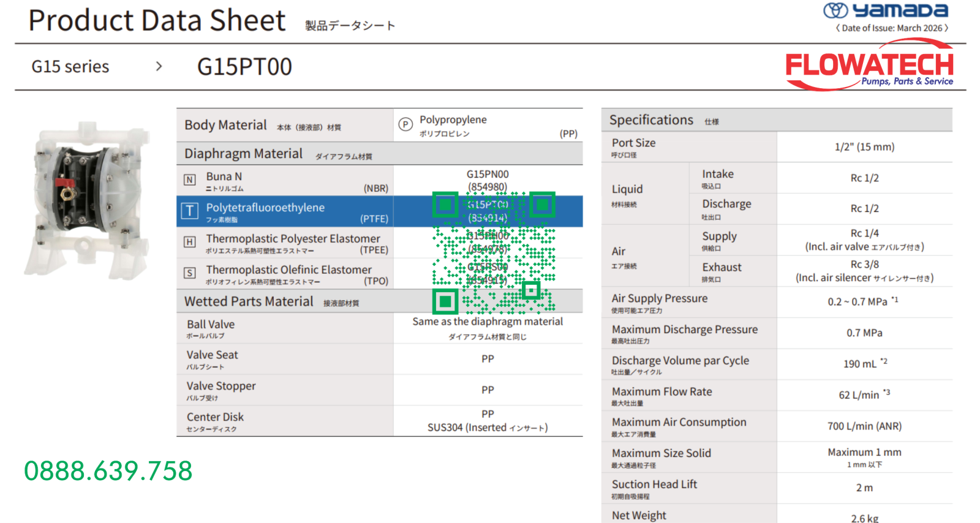The width and height of the screenshot is (980, 523).
Task: Click the Exhaust Rc 3/8 value
Action: pos(864,265)
